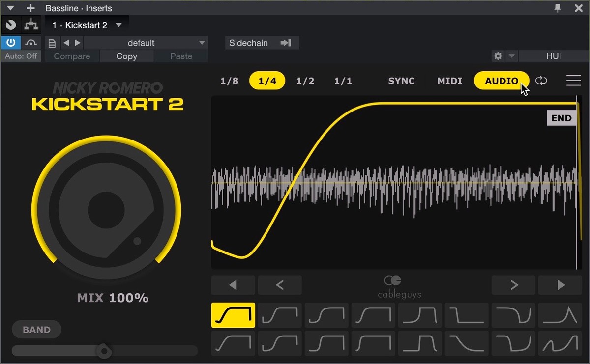Jump to the first curve with filled left arrow
The image size is (590, 364).
pyautogui.click(x=233, y=285)
